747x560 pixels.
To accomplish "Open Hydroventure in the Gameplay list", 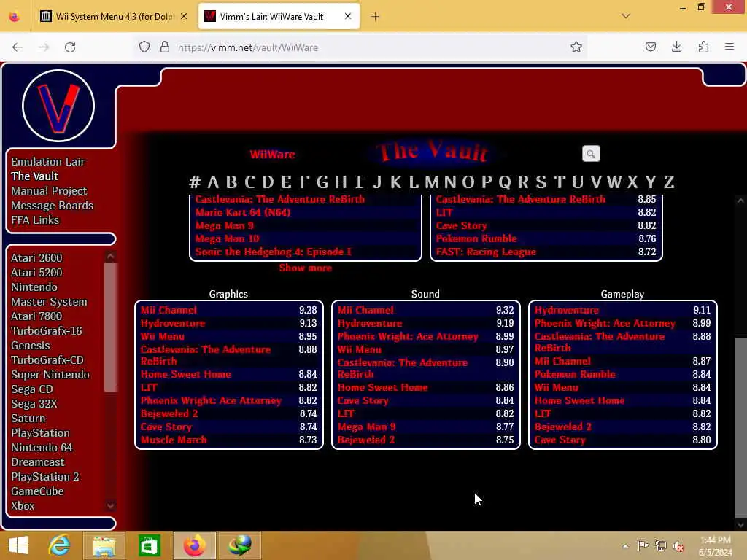I will pos(566,310).
